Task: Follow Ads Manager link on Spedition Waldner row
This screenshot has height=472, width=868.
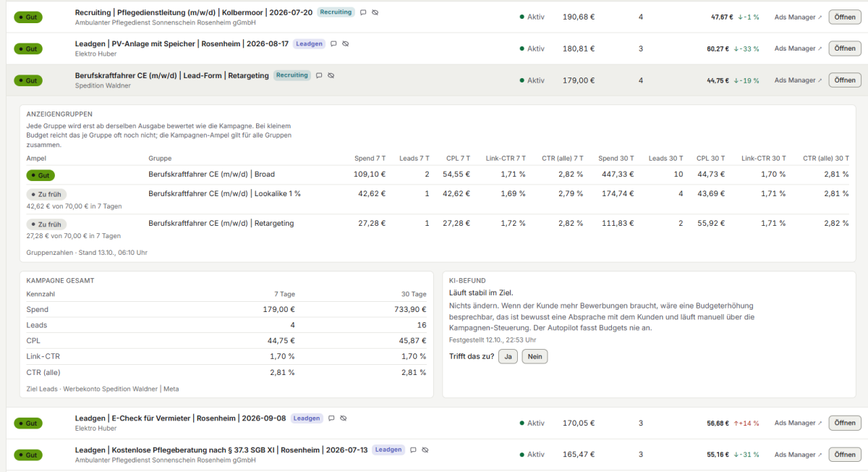Action: 798,80
